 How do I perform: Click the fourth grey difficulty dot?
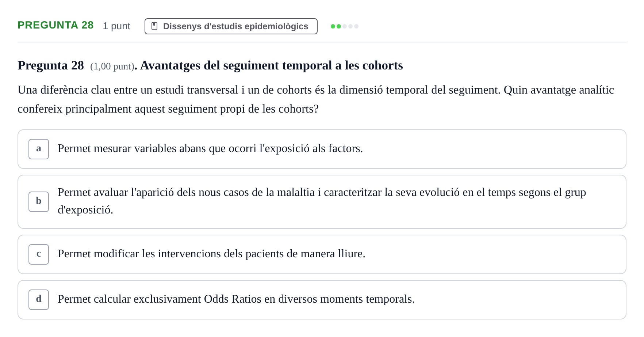pyautogui.click(x=350, y=26)
